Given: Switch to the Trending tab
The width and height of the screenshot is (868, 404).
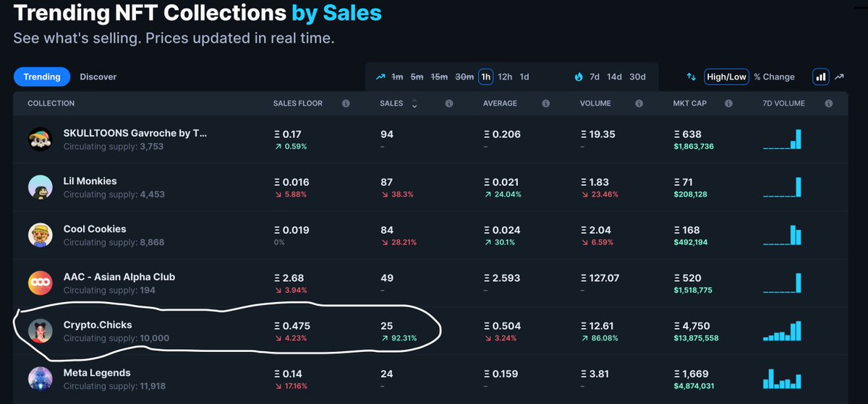Looking at the screenshot, I should (x=42, y=77).
